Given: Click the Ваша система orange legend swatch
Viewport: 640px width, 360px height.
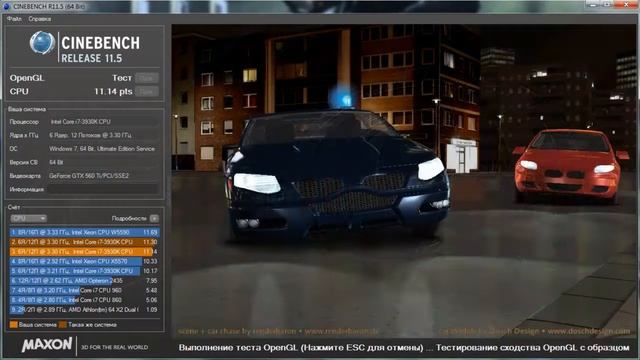Looking at the screenshot, I should (x=13, y=325).
